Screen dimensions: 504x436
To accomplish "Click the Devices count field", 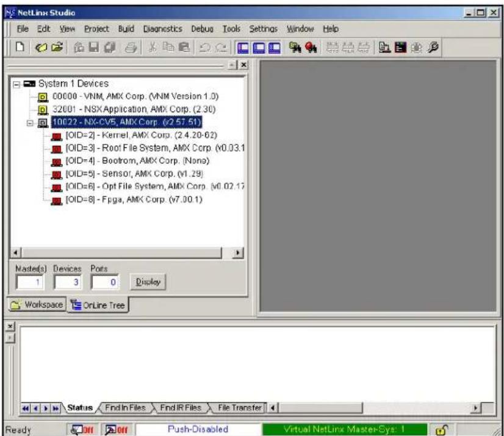I will click(68, 282).
